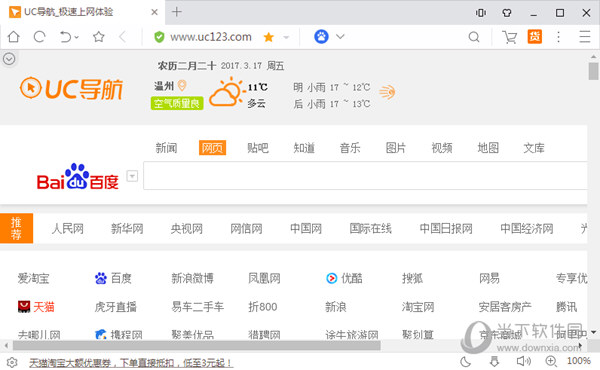The height and width of the screenshot is (370, 600).
Task: Collapse the round chevron expander at top left
Action: pos(9,59)
